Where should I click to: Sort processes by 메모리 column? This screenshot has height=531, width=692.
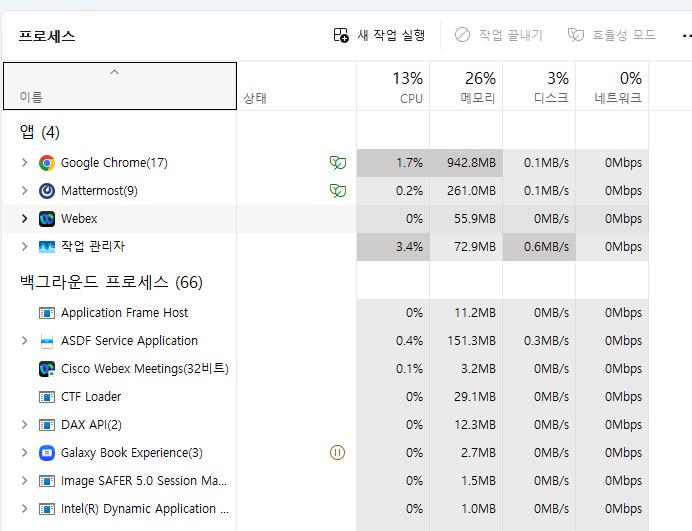click(466, 86)
